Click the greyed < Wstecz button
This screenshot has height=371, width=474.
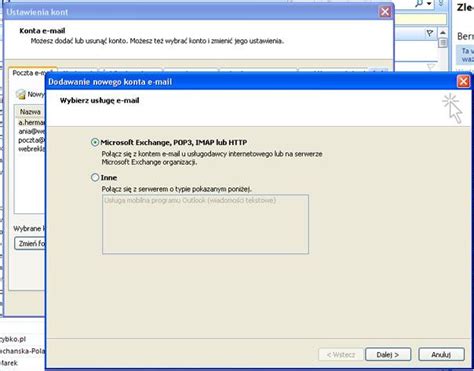click(x=341, y=354)
